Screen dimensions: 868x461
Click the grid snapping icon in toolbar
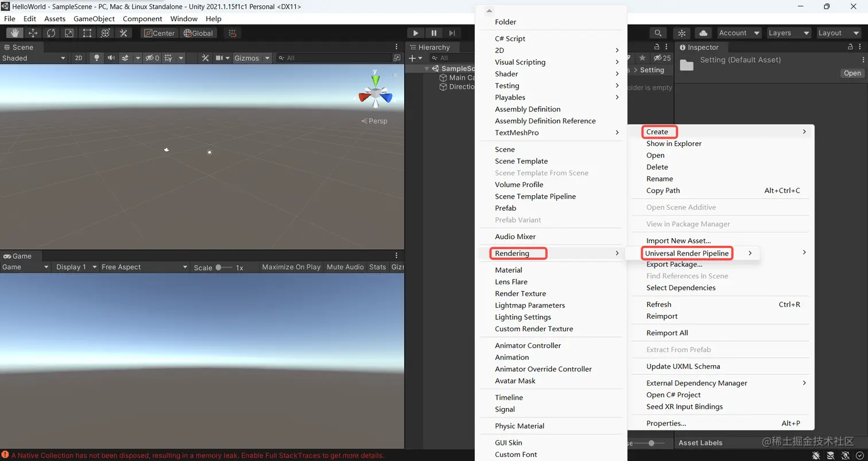(232, 33)
